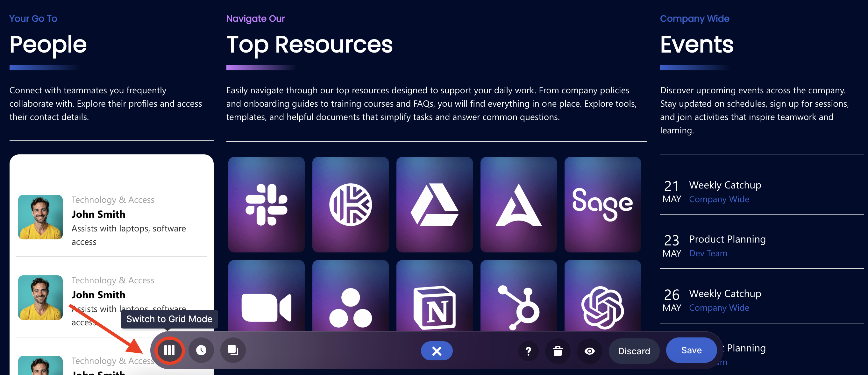This screenshot has width=868, height=375.
Task: Save the page changes
Action: pyautogui.click(x=691, y=350)
